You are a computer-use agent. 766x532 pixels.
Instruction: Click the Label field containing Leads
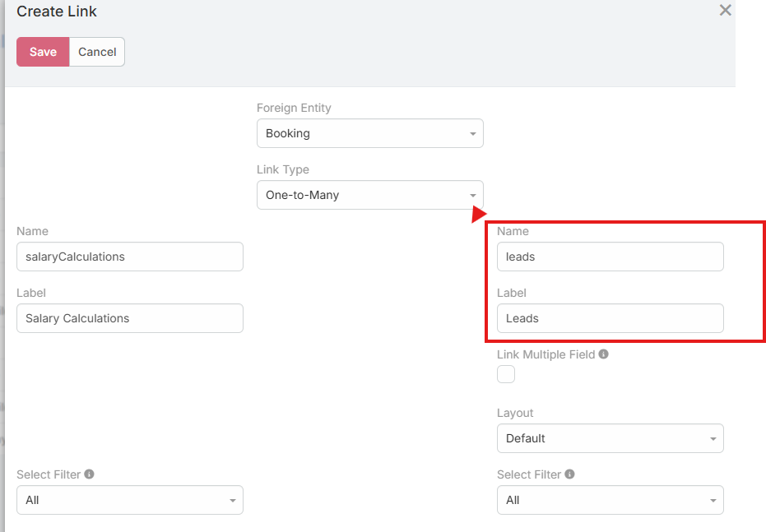610,318
